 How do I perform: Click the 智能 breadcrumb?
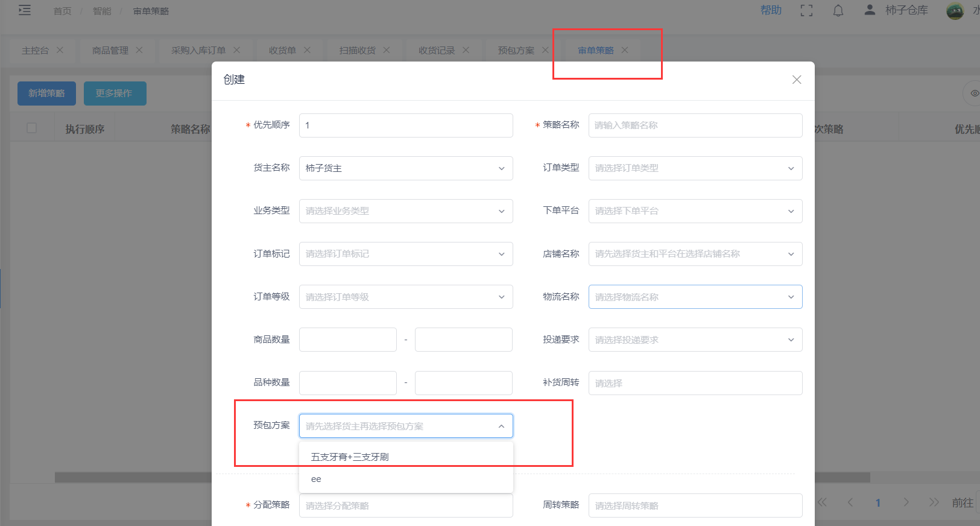pos(102,11)
